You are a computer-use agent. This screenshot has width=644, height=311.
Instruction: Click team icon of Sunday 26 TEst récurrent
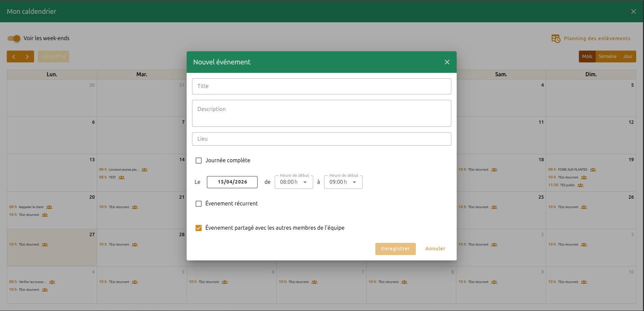pyautogui.click(x=584, y=207)
